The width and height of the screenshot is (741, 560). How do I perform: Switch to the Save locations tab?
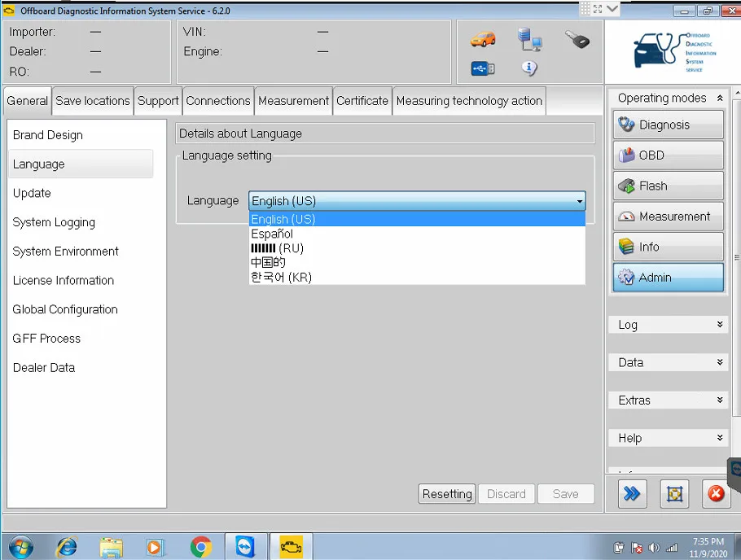(x=93, y=101)
